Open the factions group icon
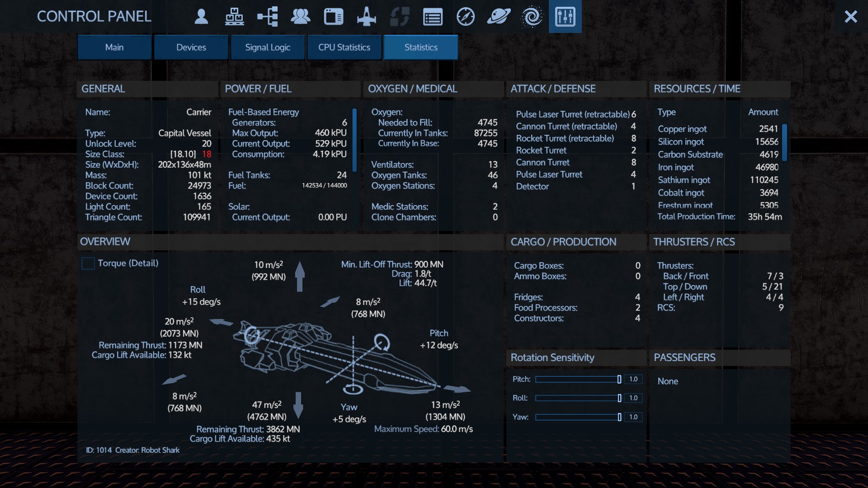The height and width of the screenshot is (488, 868). (x=301, y=17)
